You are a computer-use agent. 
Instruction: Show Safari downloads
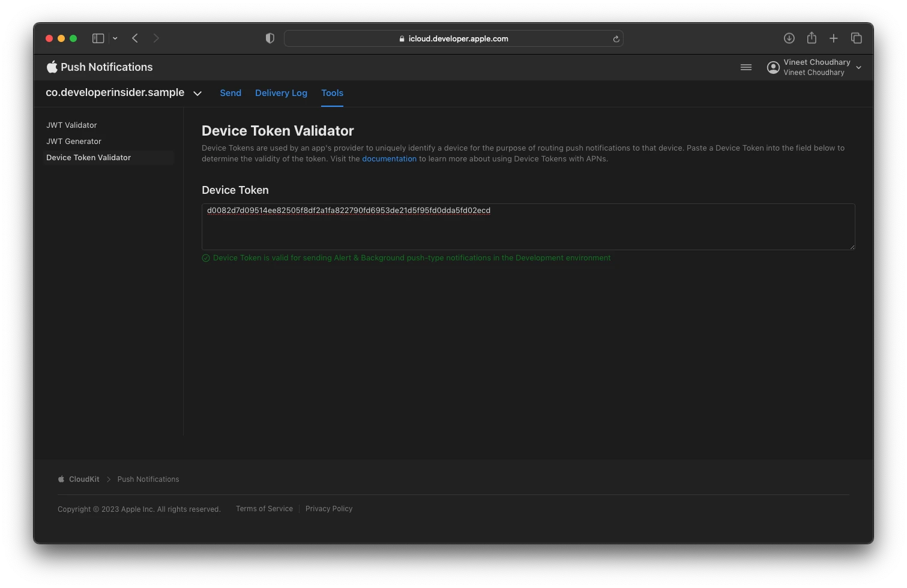coord(789,38)
